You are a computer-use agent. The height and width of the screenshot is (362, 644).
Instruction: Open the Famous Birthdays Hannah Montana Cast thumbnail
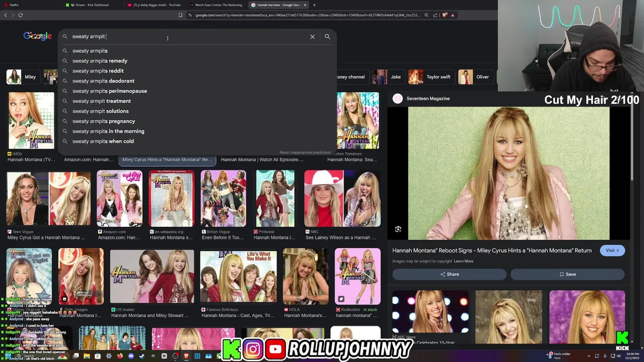coord(238,277)
